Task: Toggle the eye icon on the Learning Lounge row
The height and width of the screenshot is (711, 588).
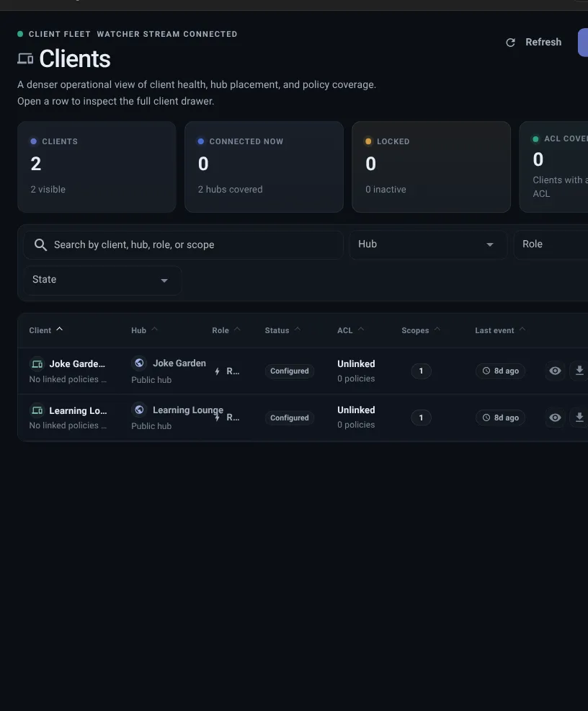Action: (x=555, y=417)
